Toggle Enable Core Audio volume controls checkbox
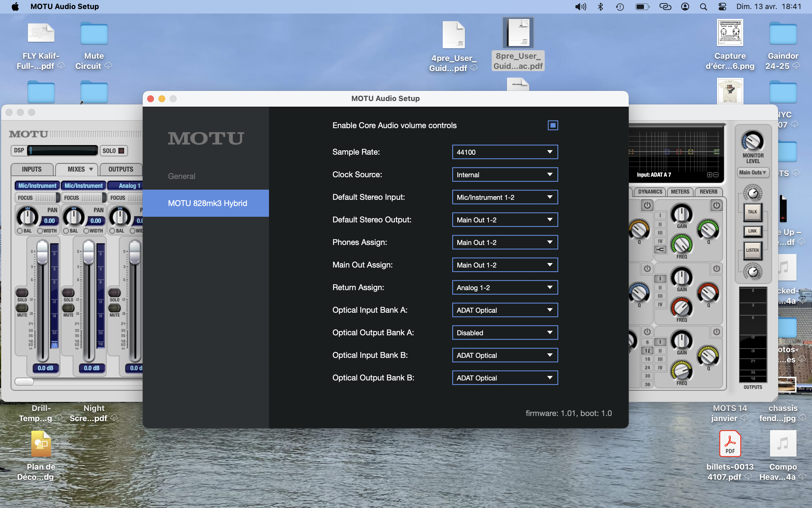 click(553, 125)
